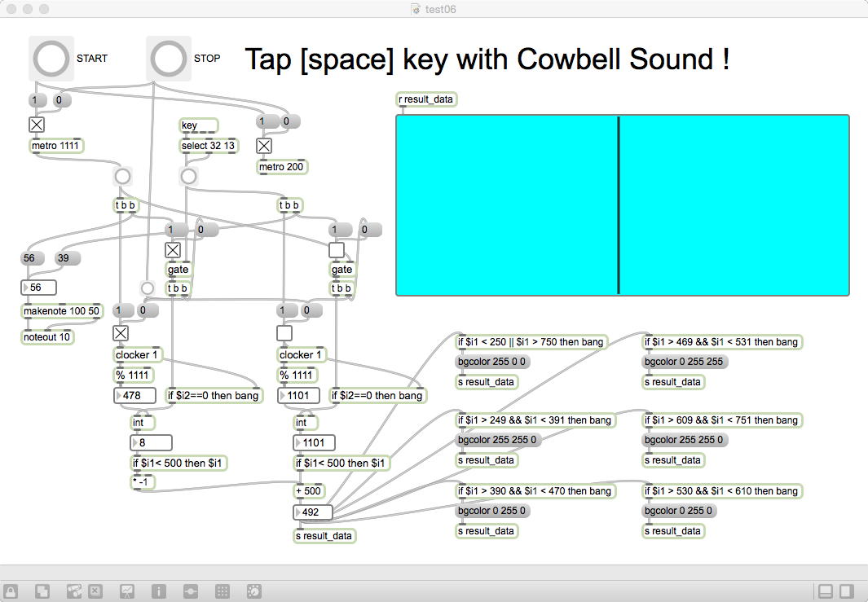
Task: Open a new view via the bottom toolbar icon
Action: (x=42, y=591)
